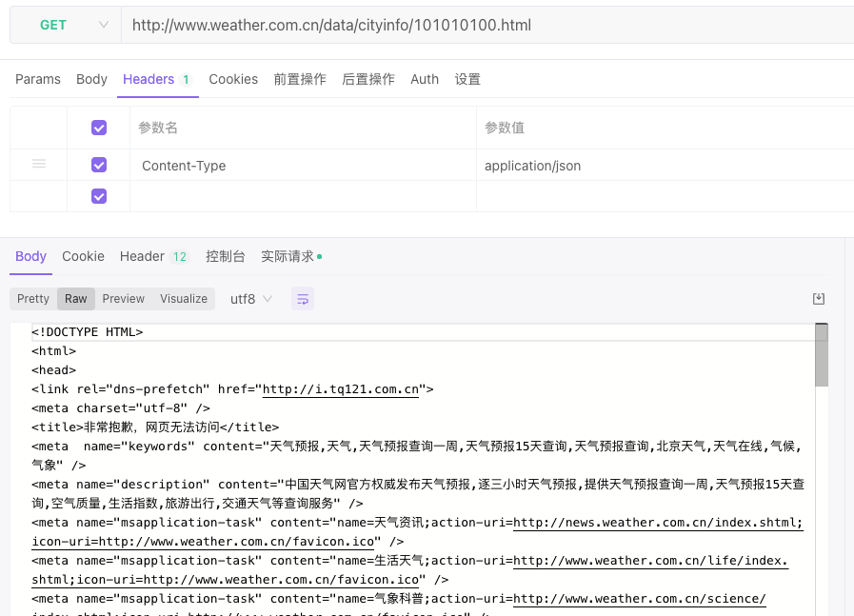Open the GET request method dropdown
The image size is (854, 616).
pyautogui.click(x=66, y=25)
